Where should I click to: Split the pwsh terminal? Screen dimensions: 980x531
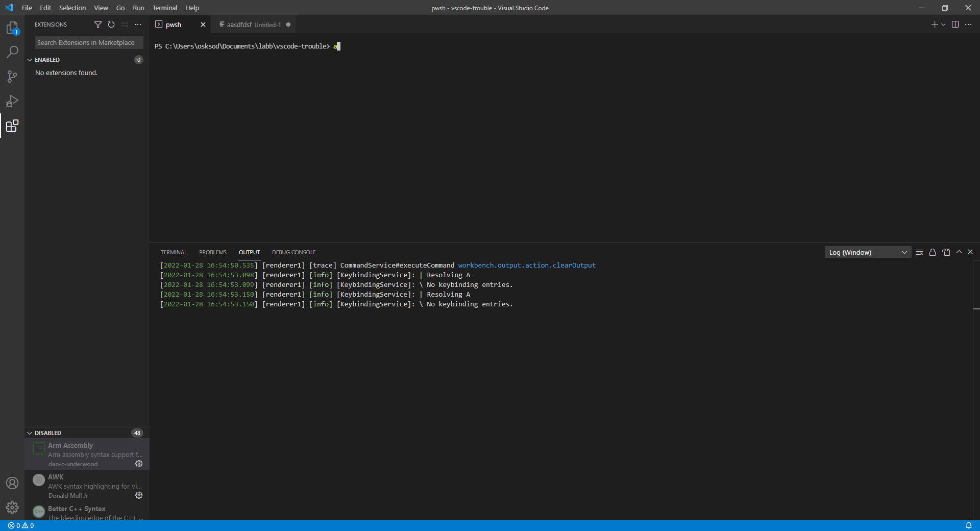955,24
